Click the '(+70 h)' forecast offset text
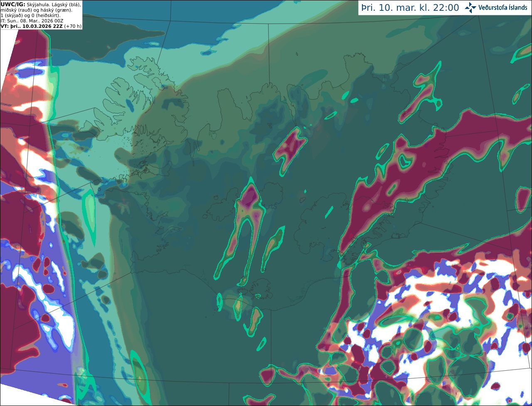Viewport: 532px width, 406px height. point(73,26)
